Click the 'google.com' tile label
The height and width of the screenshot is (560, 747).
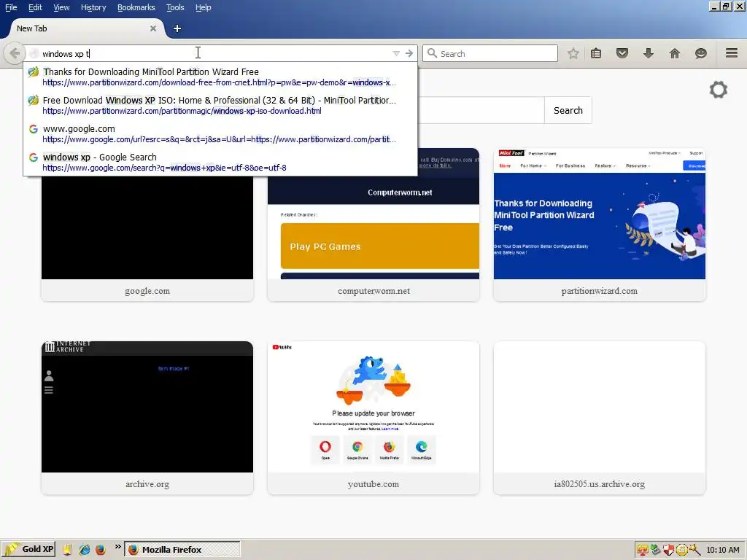tap(147, 291)
